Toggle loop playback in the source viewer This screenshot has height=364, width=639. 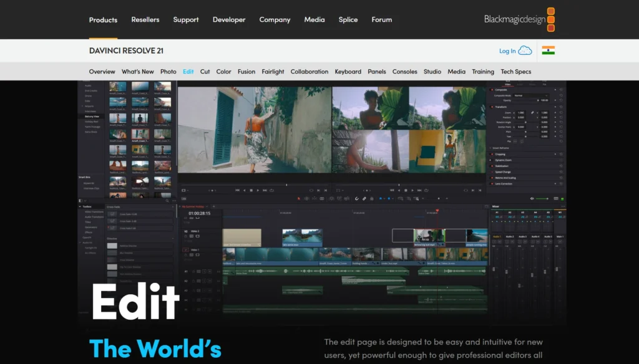(x=271, y=190)
